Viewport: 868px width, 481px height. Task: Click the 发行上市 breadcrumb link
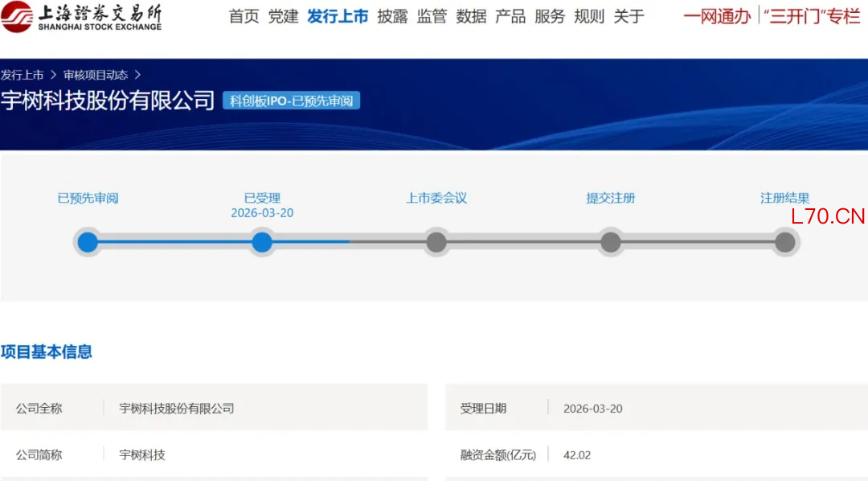tap(23, 75)
